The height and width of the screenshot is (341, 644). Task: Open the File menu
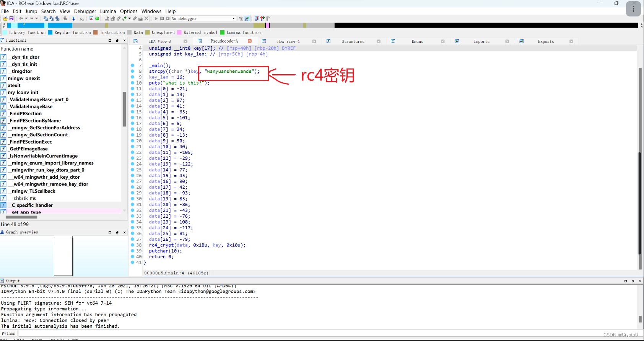point(5,11)
